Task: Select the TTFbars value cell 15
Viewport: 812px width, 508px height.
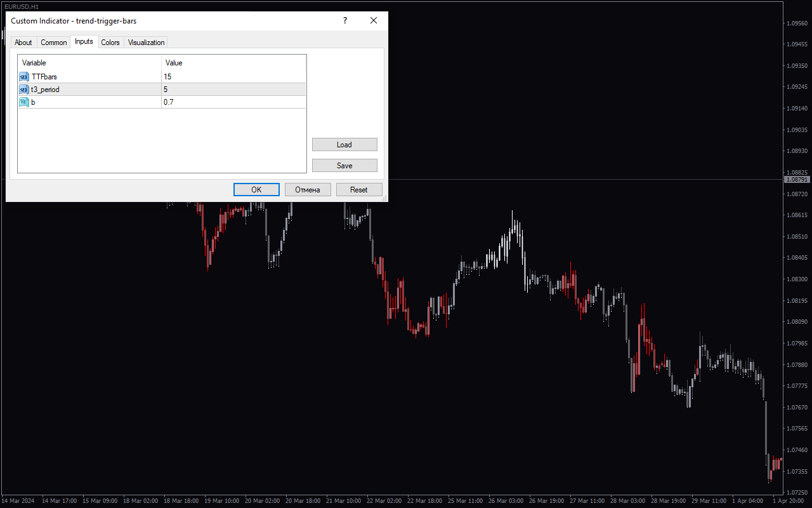Action: 233,77
